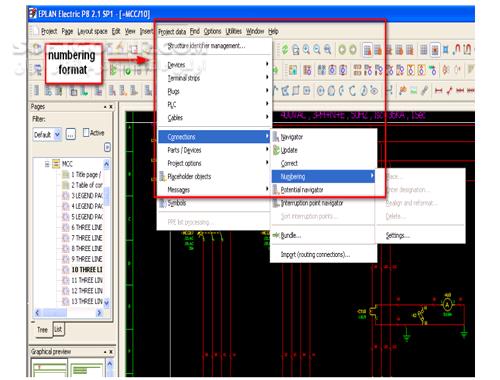Viewport: 500px width, 380px height.
Task: Click the red magnet object snap icon
Action: [x=457, y=50]
